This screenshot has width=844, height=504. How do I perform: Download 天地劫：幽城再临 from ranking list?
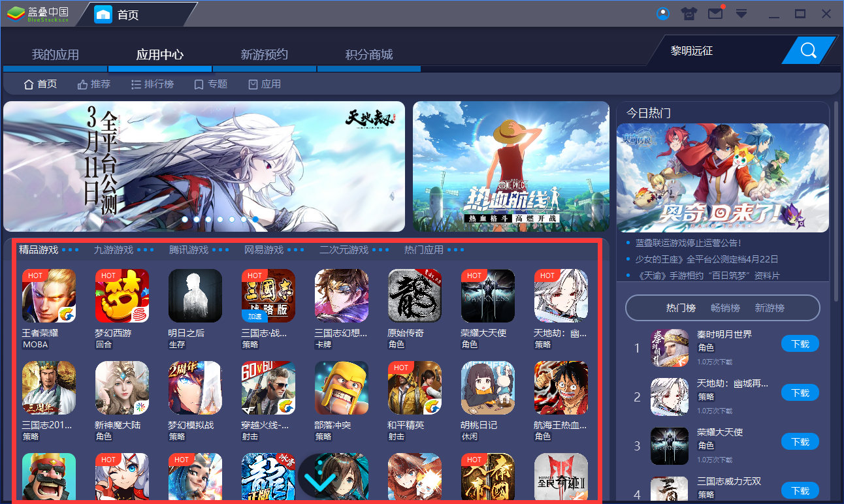[800, 393]
